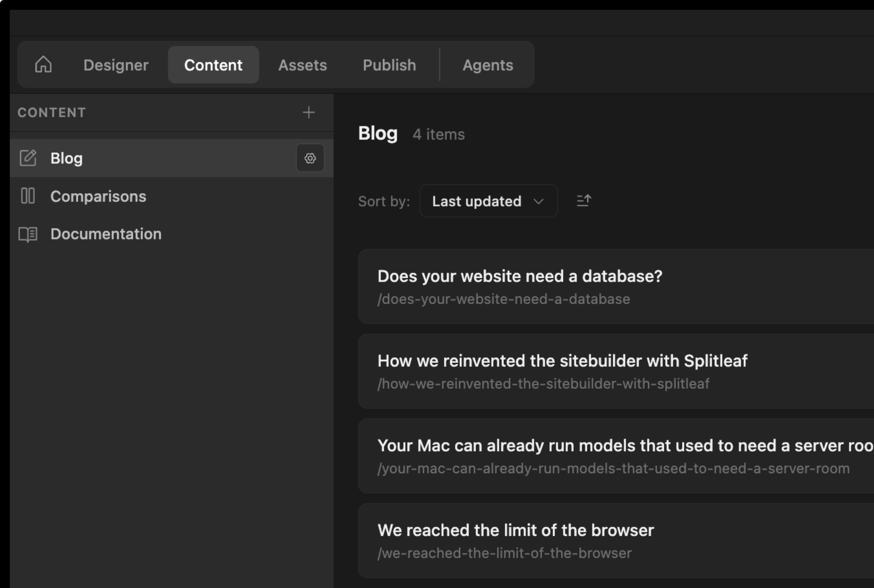The width and height of the screenshot is (874, 588).
Task: Add new content with plus icon
Action: tap(309, 112)
